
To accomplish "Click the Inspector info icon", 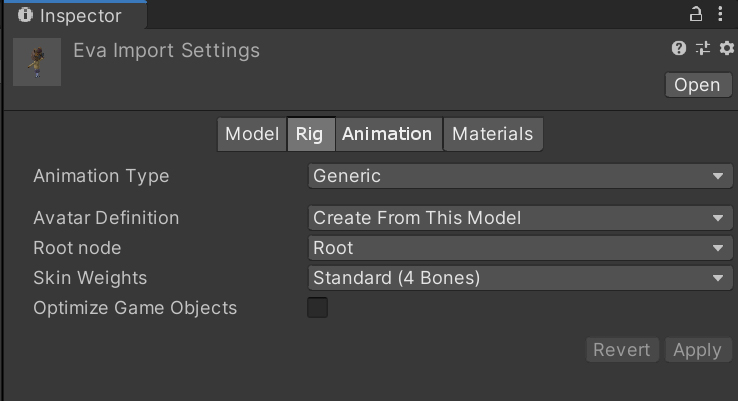I will click(25, 15).
